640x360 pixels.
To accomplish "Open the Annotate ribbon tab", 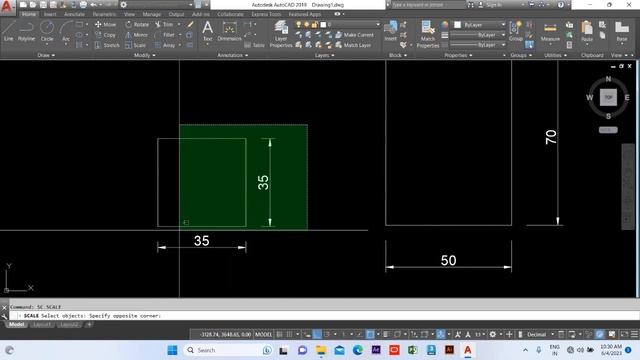I will coord(74,14).
